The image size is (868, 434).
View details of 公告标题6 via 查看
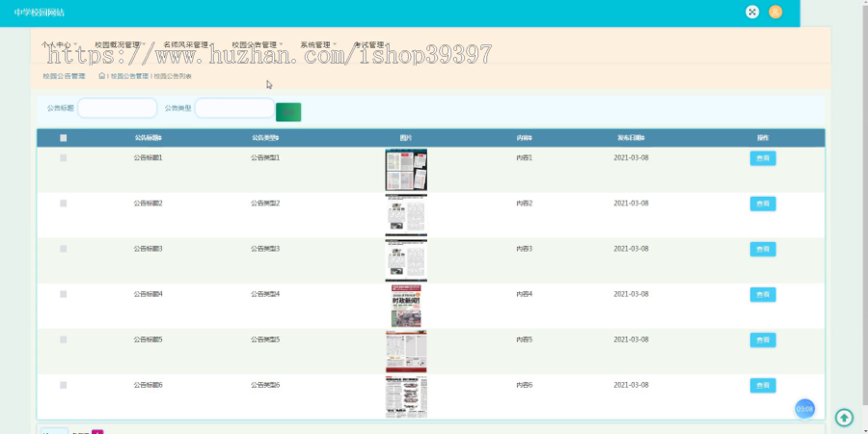pos(763,385)
